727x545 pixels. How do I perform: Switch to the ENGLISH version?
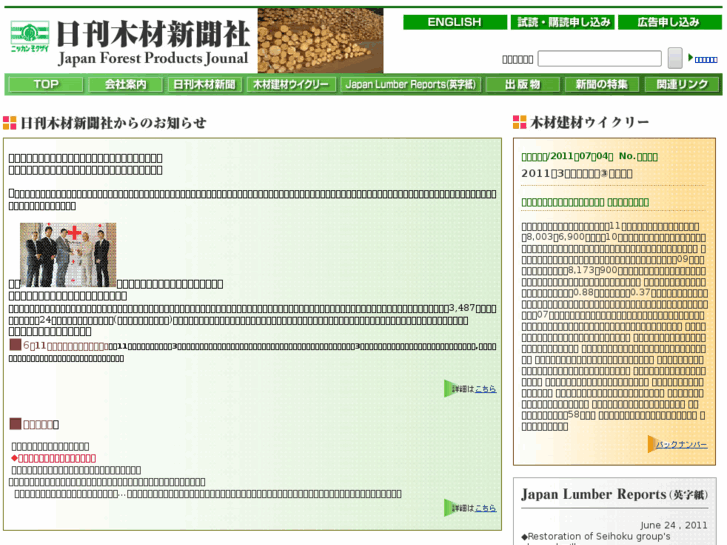tap(455, 22)
